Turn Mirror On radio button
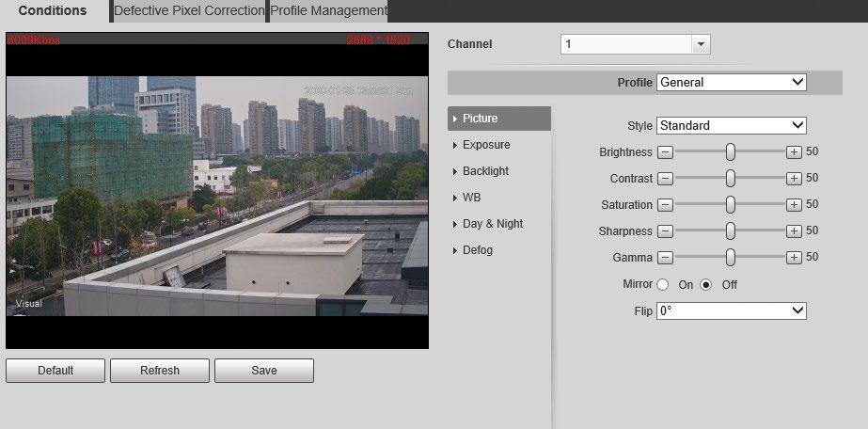This screenshot has height=429, width=868. coord(663,284)
